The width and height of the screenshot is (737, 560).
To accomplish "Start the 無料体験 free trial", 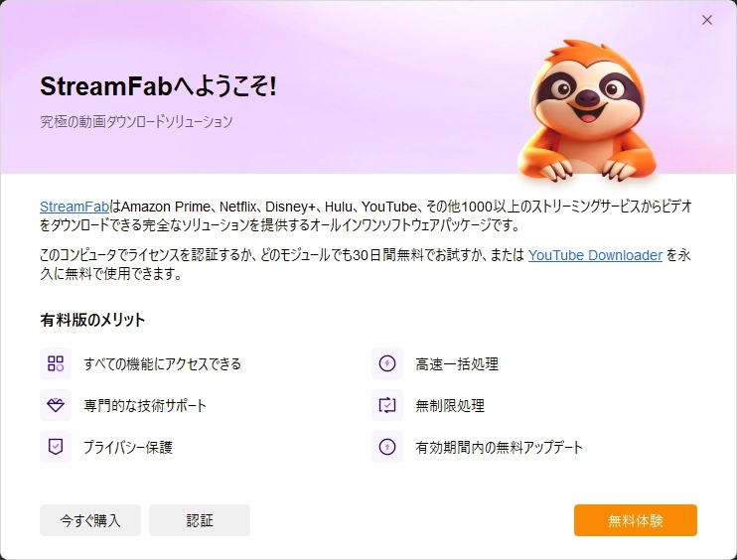I will pos(636,520).
